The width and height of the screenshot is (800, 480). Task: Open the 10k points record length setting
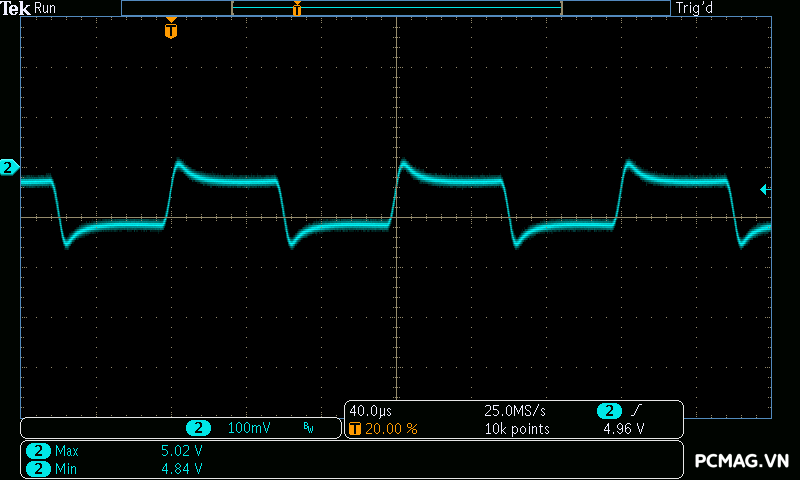click(x=517, y=429)
